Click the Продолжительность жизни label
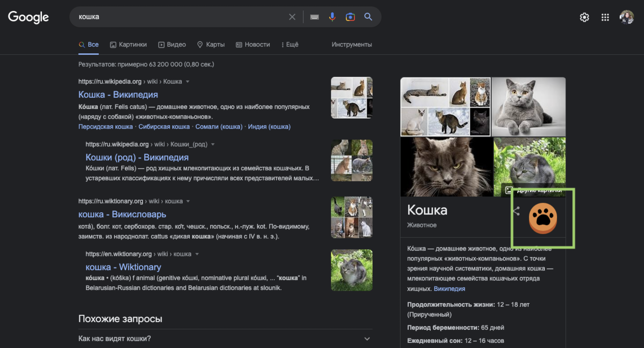The width and height of the screenshot is (644, 348). [x=451, y=305]
